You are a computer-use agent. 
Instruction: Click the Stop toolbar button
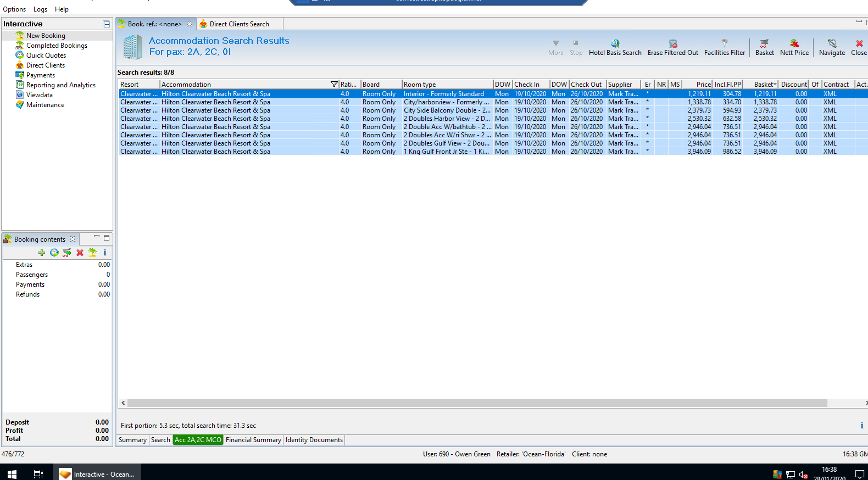(576, 47)
